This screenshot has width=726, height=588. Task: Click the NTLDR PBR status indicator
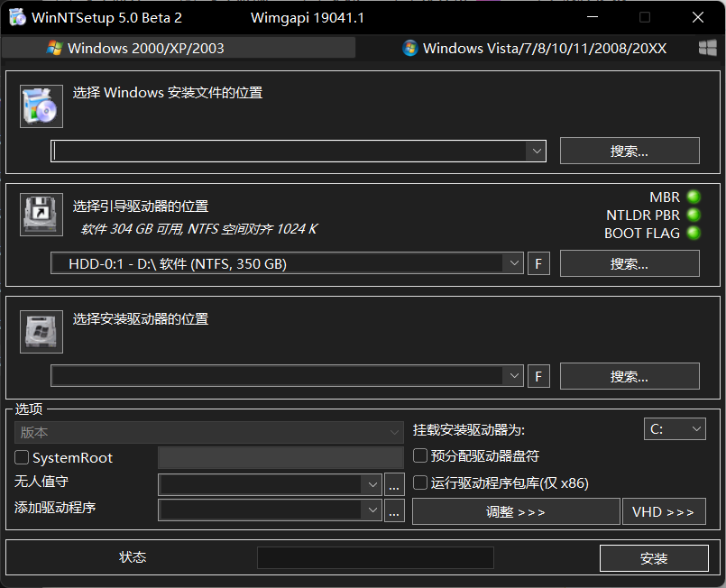693,215
